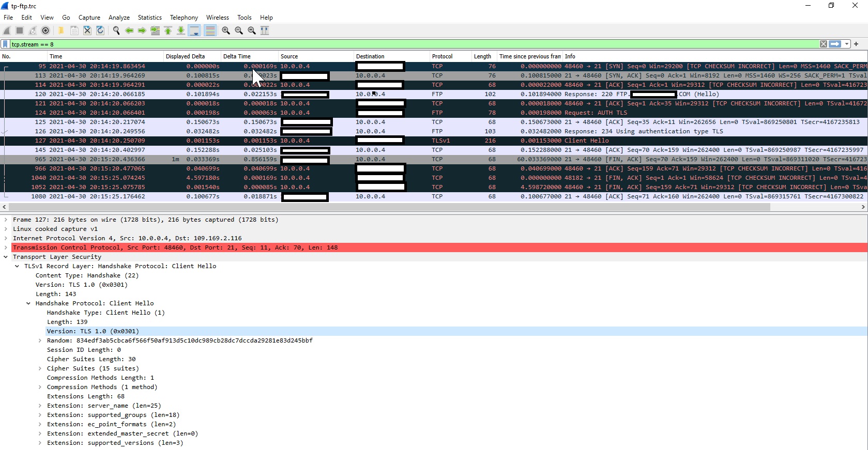Apply the display filter with arrow button
The height and width of the screenshot is (450, 868).
pos(835,44)
